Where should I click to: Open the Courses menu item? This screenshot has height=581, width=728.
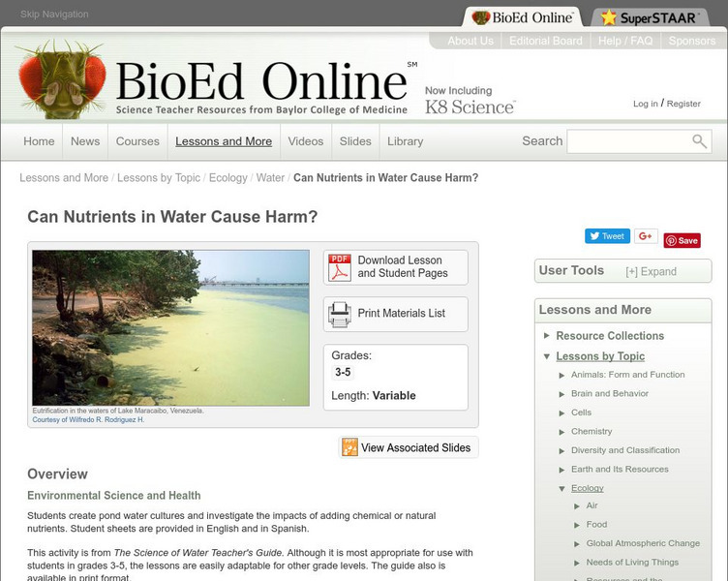(x=137, y=141)
